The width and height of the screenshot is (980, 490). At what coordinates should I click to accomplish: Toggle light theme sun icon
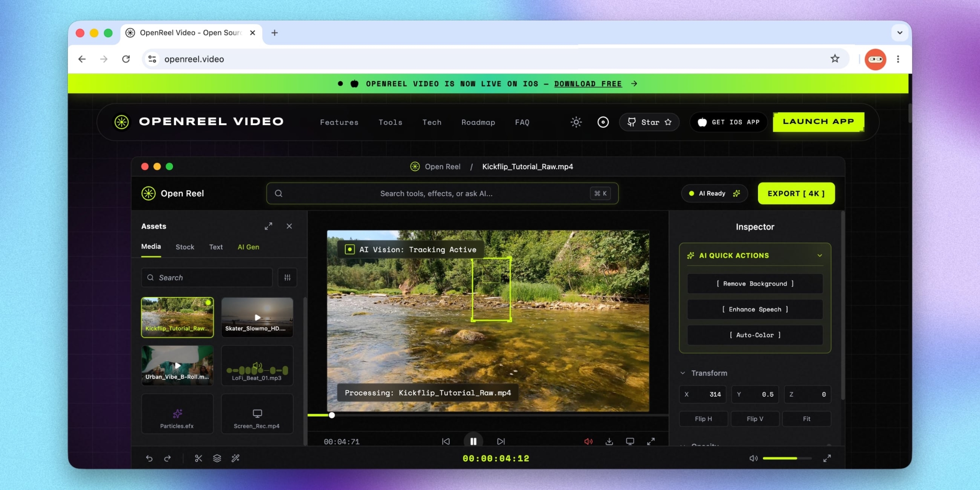[576, 122]
